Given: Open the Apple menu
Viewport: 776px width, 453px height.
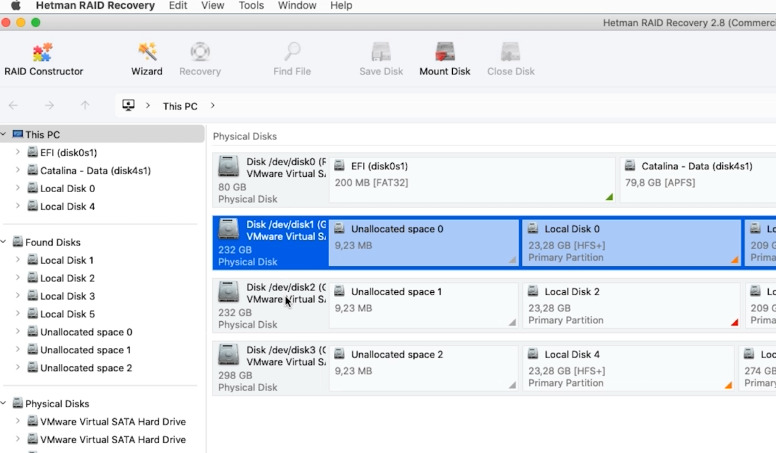Looking at the screenshot, I should [16, 5].
